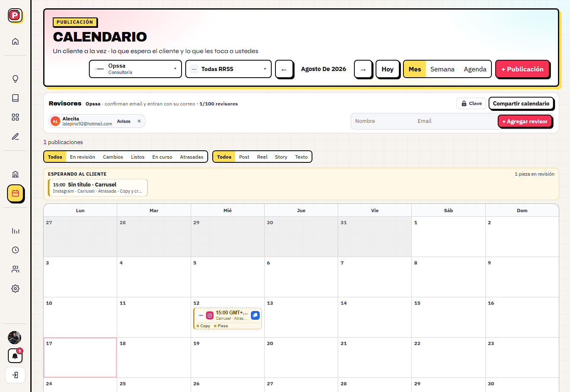Click the 'Pieza' status dot on the August 12 event
The width and height of the screenshot is (570, 392).
point(221,326)
